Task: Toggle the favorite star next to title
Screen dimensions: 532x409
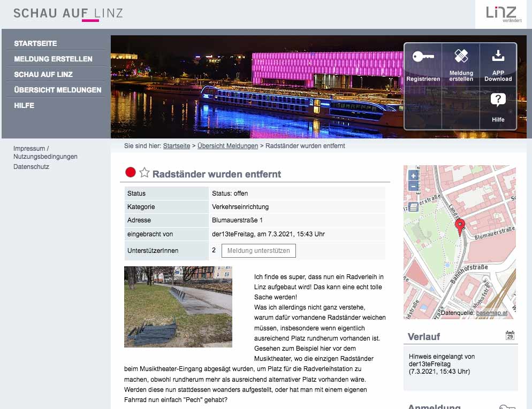Action: pyautogui.click(x=145, y=173)
